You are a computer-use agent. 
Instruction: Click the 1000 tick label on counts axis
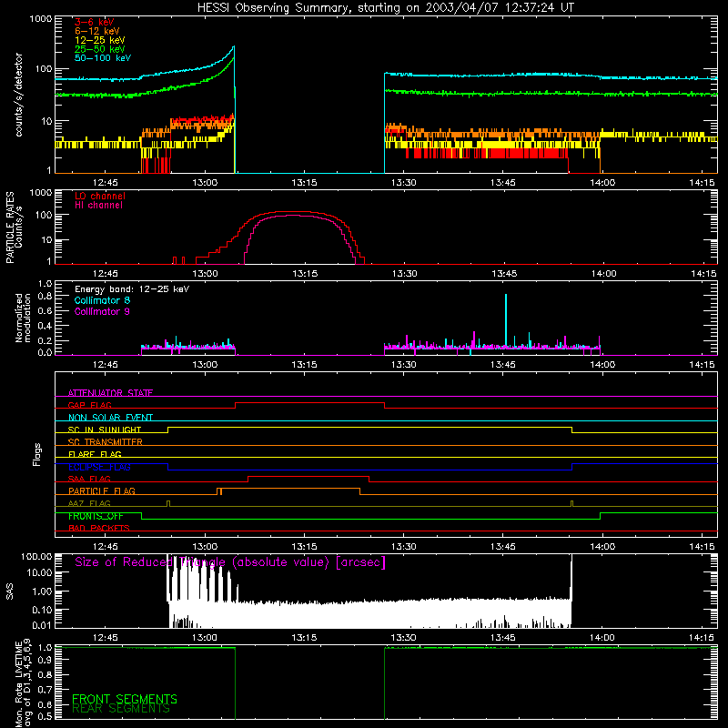41,19
